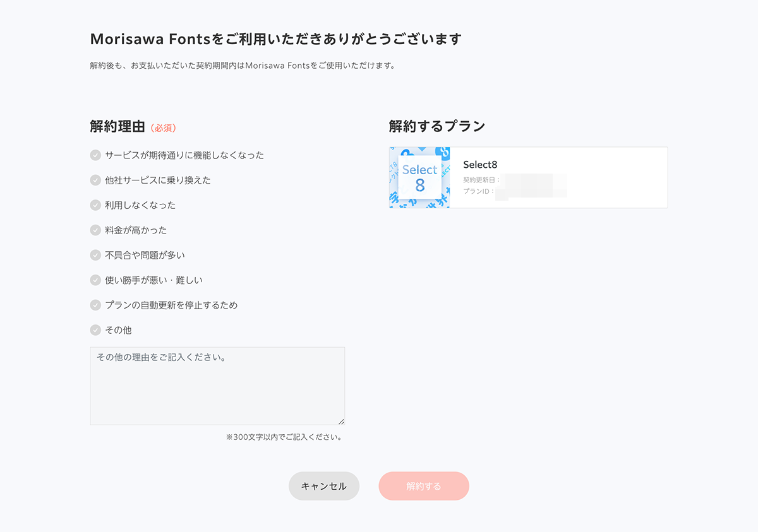Click the check icon beside 不具合や問題が多い
The image size is (758, 532).
point(95,255)
